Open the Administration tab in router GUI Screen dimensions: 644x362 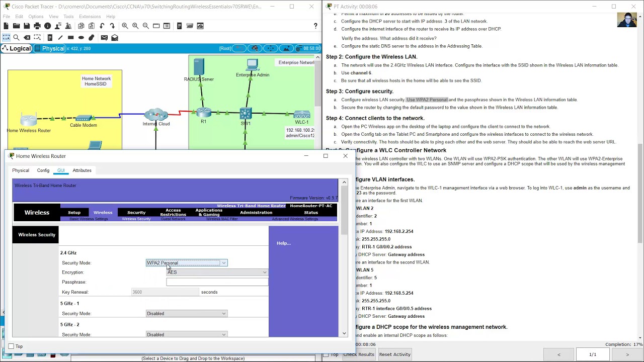pyautogui.click(x=256, y=212)
